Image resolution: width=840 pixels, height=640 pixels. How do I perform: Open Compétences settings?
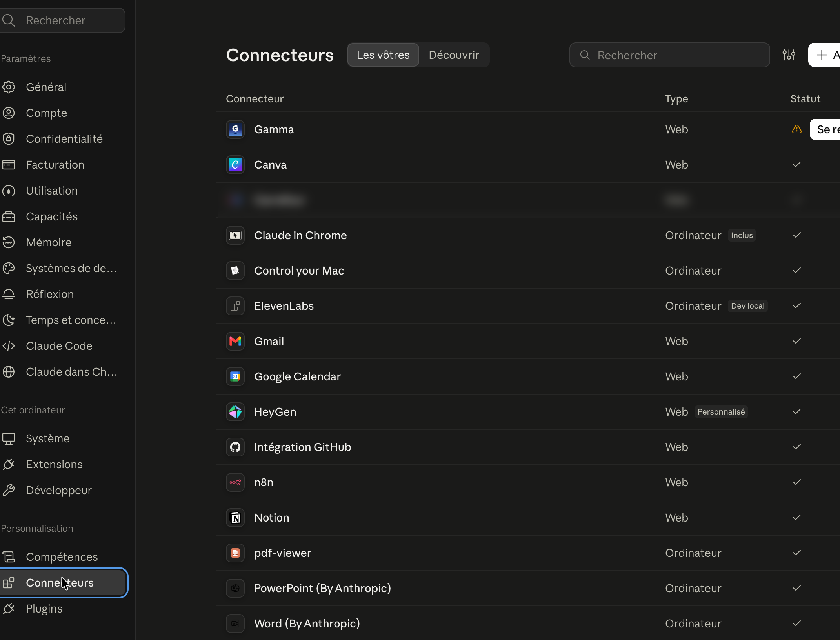tap(63, 557)
